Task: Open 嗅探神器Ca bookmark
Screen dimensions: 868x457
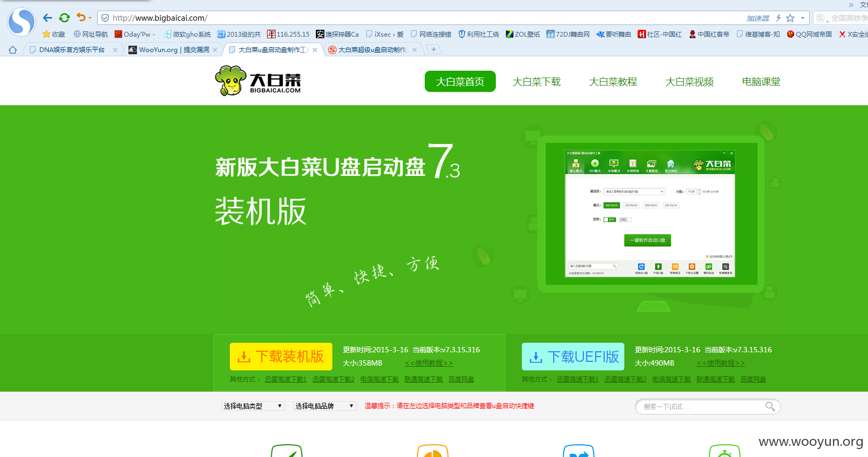Action: point(337,34)
